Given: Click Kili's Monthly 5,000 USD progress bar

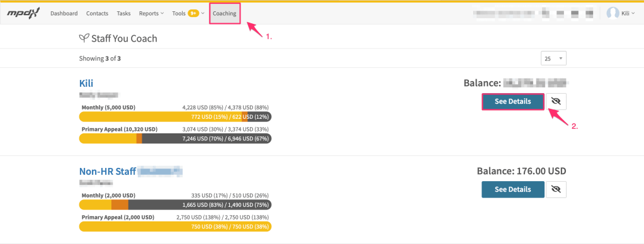Looking at the screenshot, I should 176,117.
